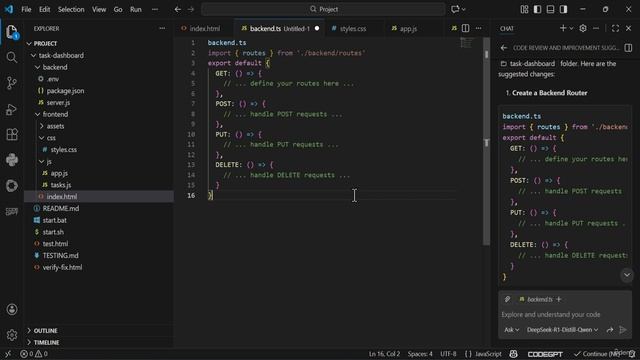Image resolution: width=640 pixels, height=360 pixels.
Task: Open the View menu
Action: point(99,9)
